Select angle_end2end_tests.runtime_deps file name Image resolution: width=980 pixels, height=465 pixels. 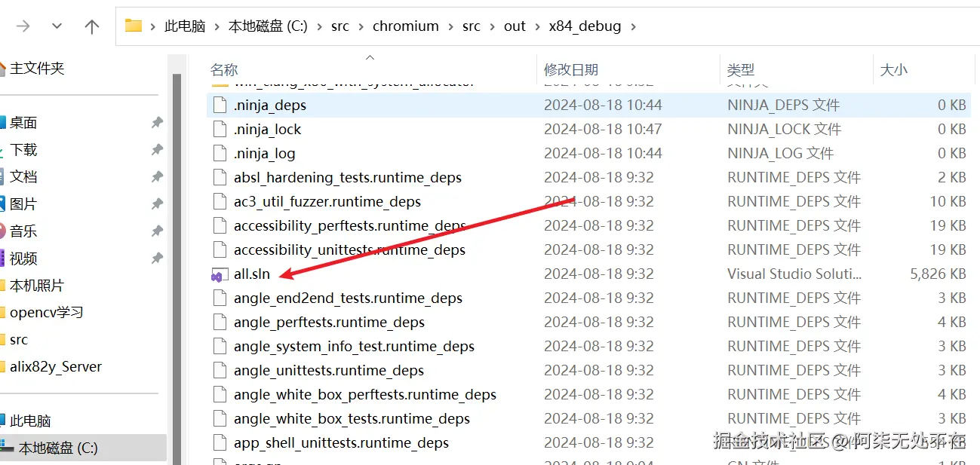click(349, 298)
